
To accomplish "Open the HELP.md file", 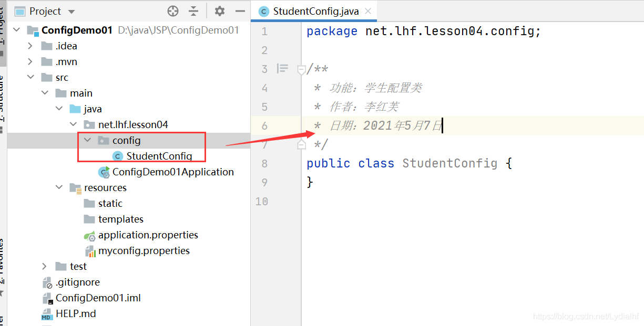I will point(75,314).
